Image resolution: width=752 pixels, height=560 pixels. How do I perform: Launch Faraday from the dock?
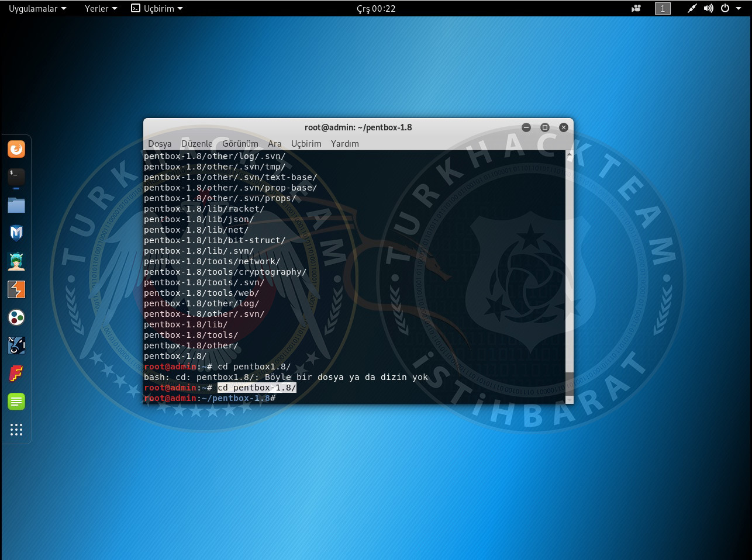point(16,374)
